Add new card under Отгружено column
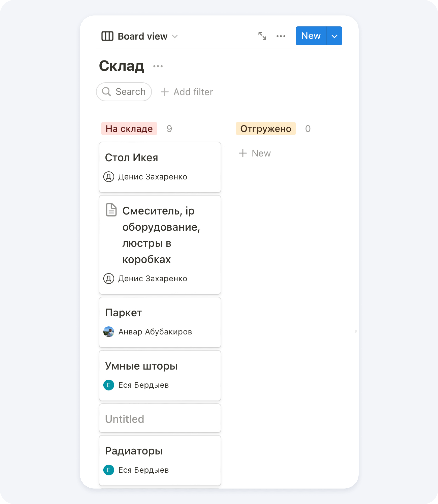438x504 pixels. click(255, 153)
